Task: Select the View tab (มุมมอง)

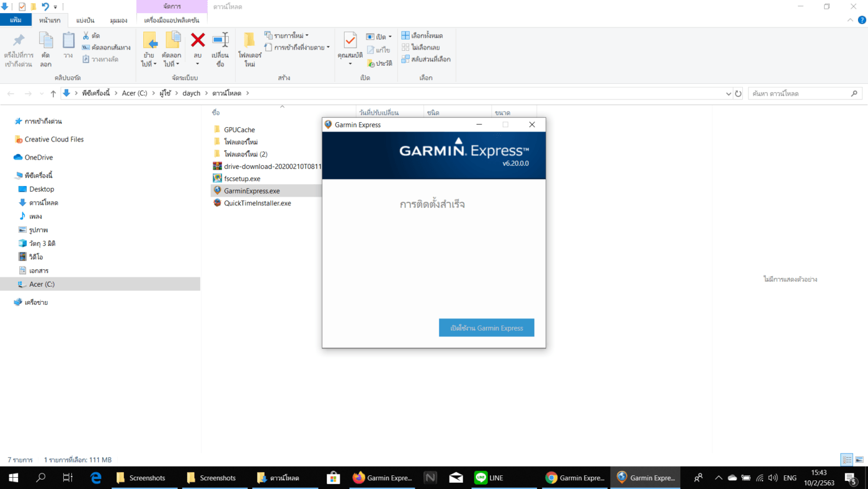Action: (118, 20)
